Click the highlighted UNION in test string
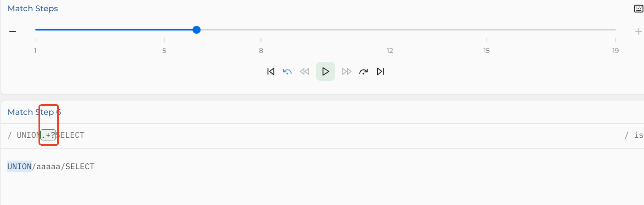Screen dimensions: 644x205 click(x=20, y=166)
